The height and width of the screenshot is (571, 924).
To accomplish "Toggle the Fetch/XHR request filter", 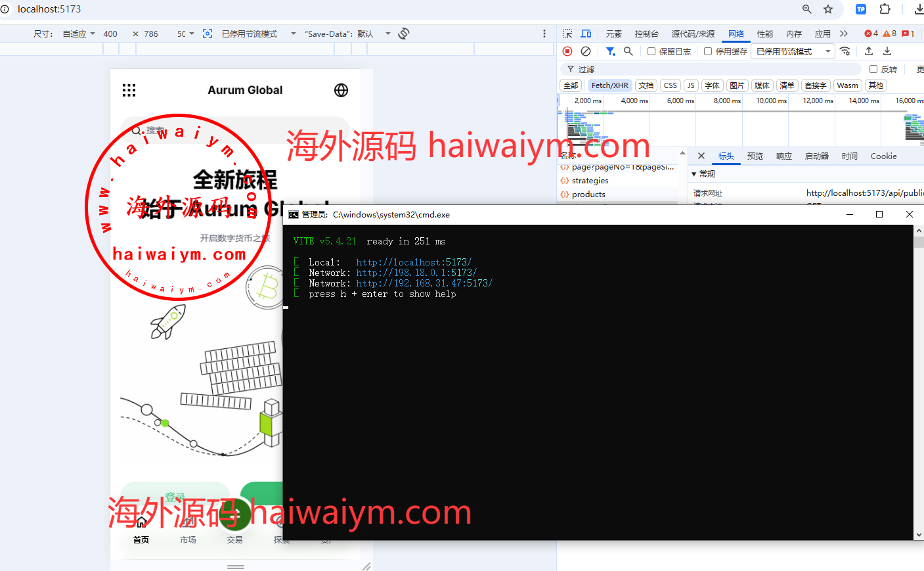I will [x=609, y=85].
